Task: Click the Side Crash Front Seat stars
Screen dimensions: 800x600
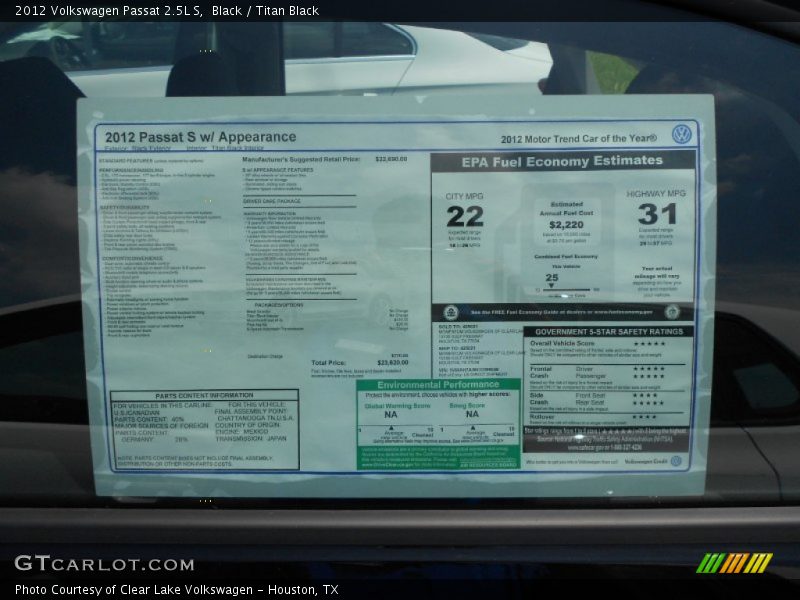Action: pos(645,395)
